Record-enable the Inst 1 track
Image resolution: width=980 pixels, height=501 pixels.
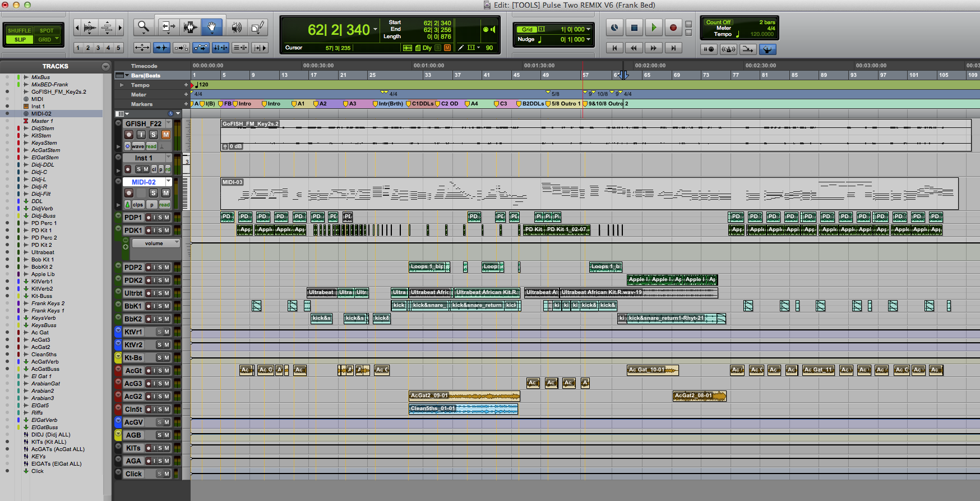(128, 169)
